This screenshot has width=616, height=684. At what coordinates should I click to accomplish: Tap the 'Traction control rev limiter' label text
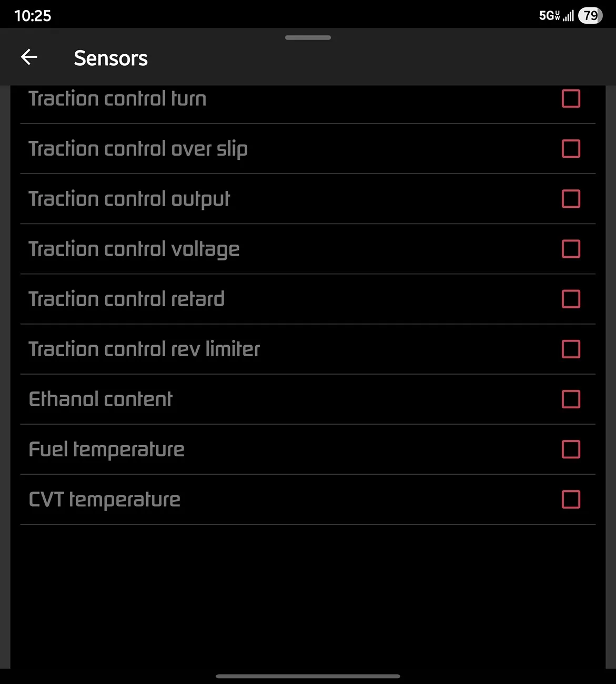(144, 349)
